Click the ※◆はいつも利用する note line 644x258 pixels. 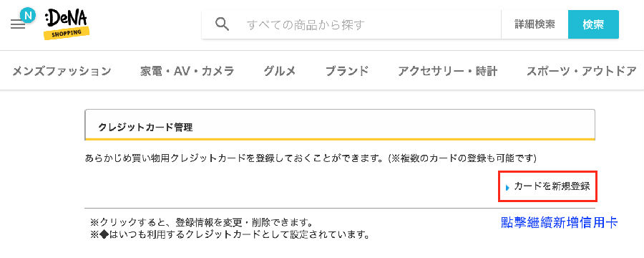coord(228,235)
